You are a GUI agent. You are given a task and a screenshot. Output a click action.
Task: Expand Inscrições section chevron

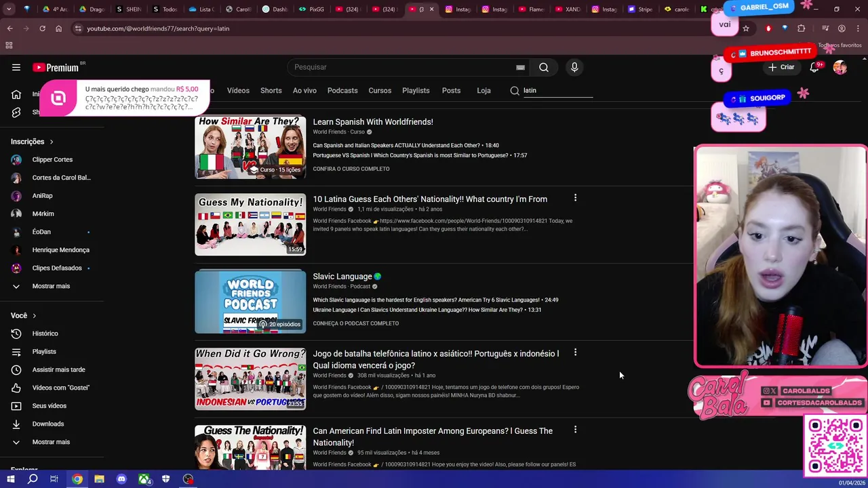coord(52,142)
